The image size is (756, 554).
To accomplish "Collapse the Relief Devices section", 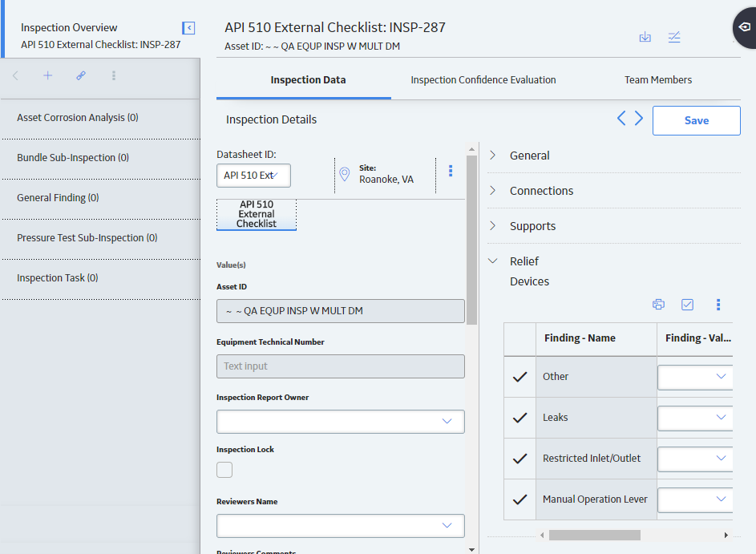I will click(492, 261).
